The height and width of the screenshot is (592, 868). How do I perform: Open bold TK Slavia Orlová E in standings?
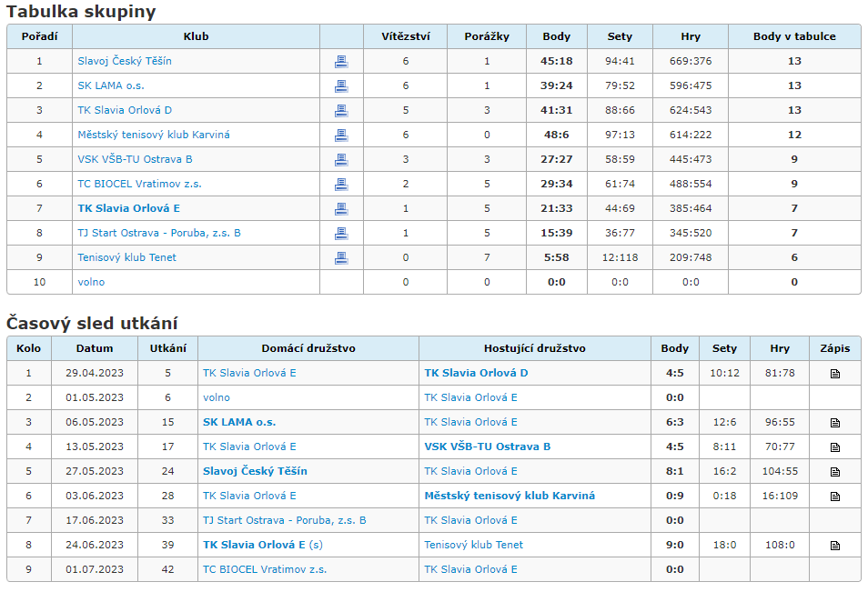tap(128, 208)
